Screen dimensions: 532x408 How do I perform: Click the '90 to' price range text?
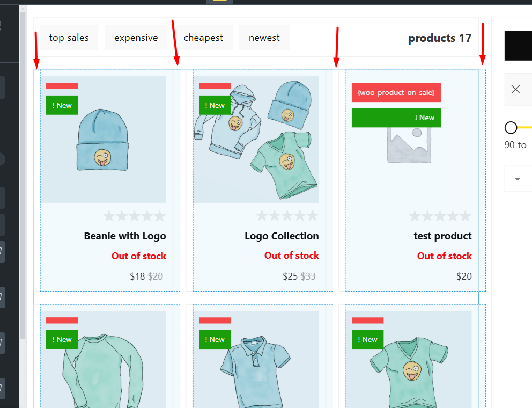pyautogui.click(x=515, y=145)
